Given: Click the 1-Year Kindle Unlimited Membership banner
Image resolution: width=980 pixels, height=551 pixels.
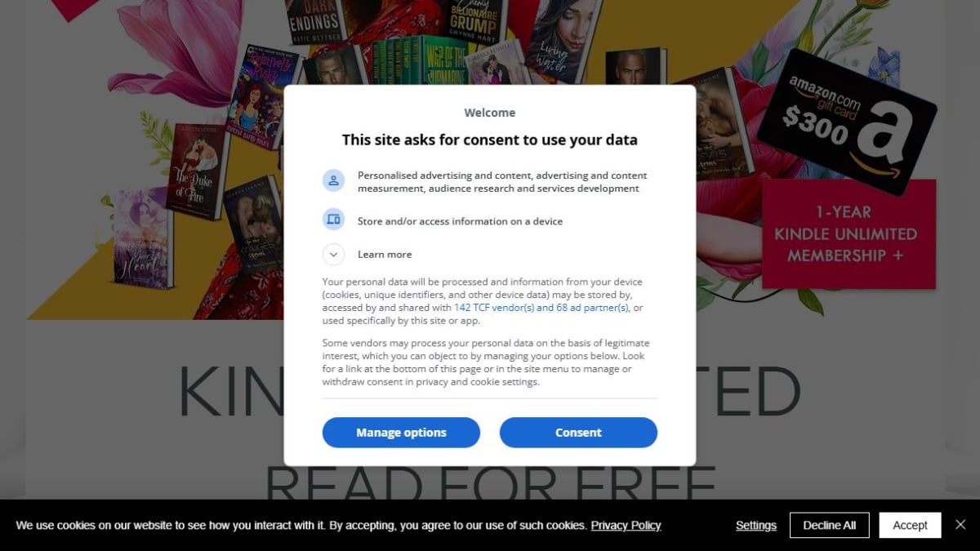Looking at the screenshot, I should point(849,234).
